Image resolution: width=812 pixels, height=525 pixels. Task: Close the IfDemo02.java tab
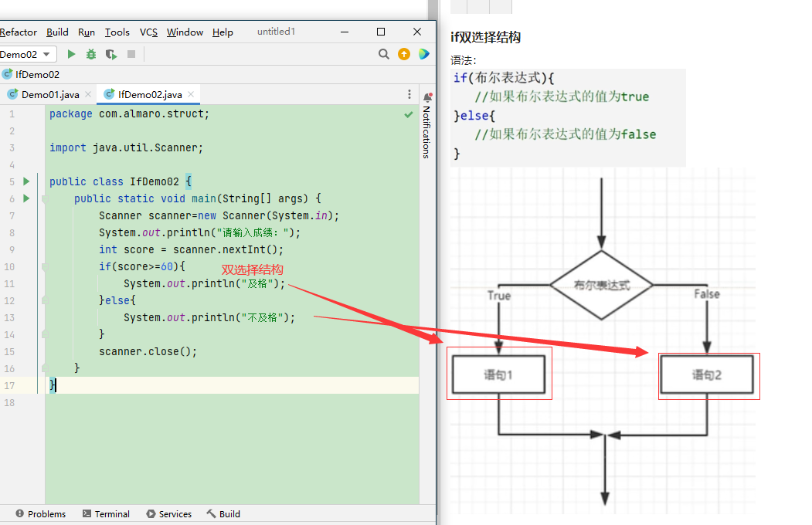tap(191, 94)
